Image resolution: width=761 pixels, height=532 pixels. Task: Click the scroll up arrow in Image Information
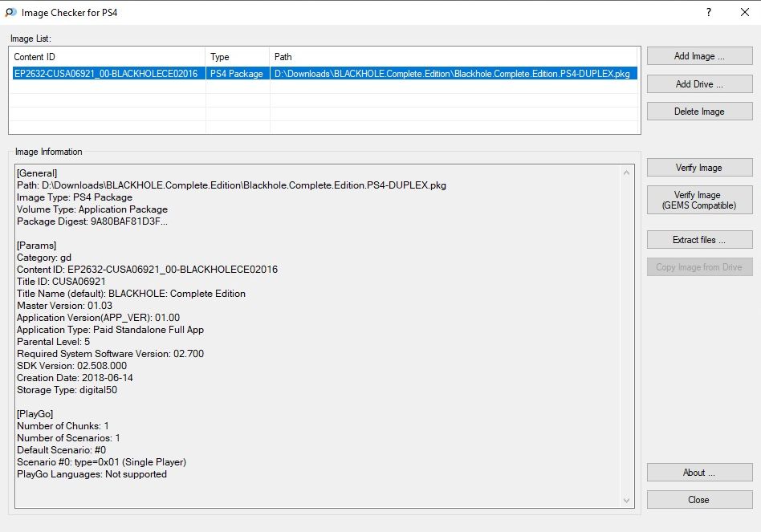(x=627, y=173)
